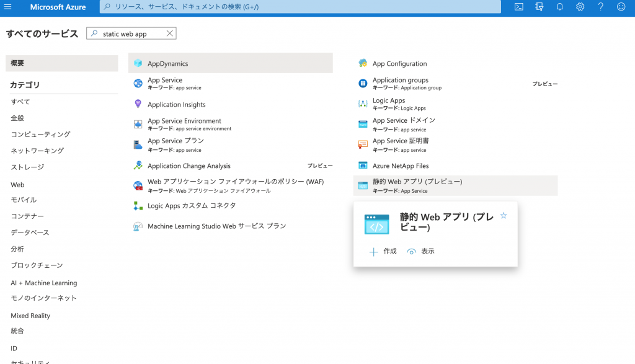Click the App Service ドメイン icon
The width and height of the screenshot is (635, 364).
tap(363, 124)
